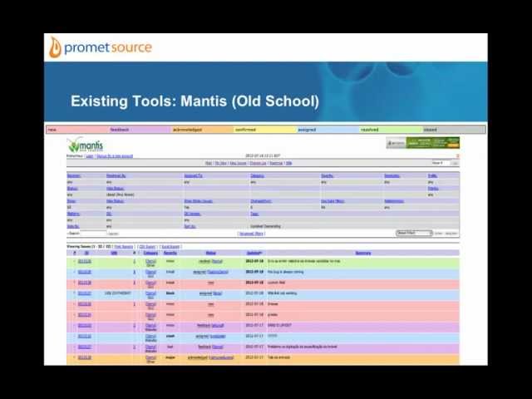Open the RSS feed icon near date line
Screen dimensions: 532x399
457,156
